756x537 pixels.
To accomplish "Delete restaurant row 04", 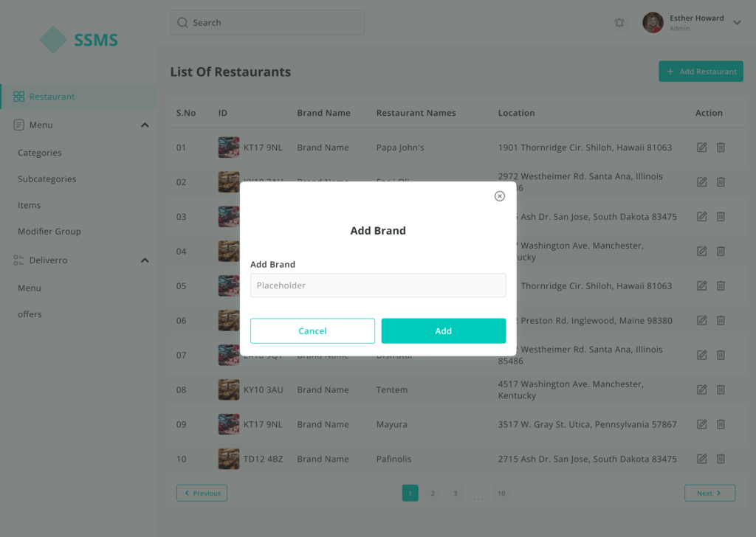I will click(721, 252).
